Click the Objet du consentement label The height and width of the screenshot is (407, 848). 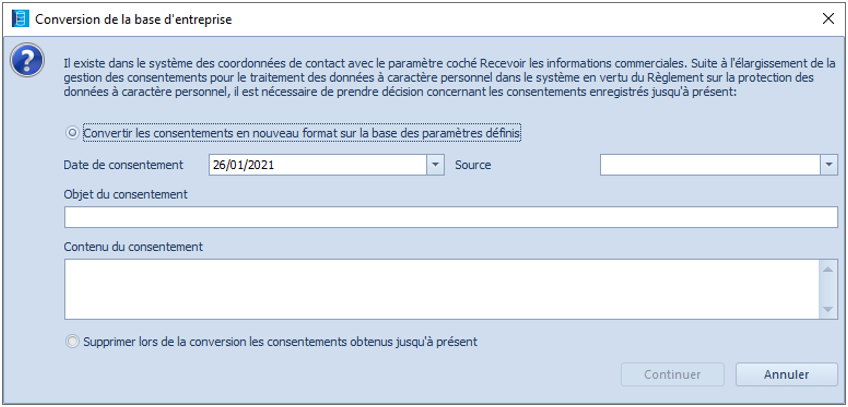click(125, 195)
